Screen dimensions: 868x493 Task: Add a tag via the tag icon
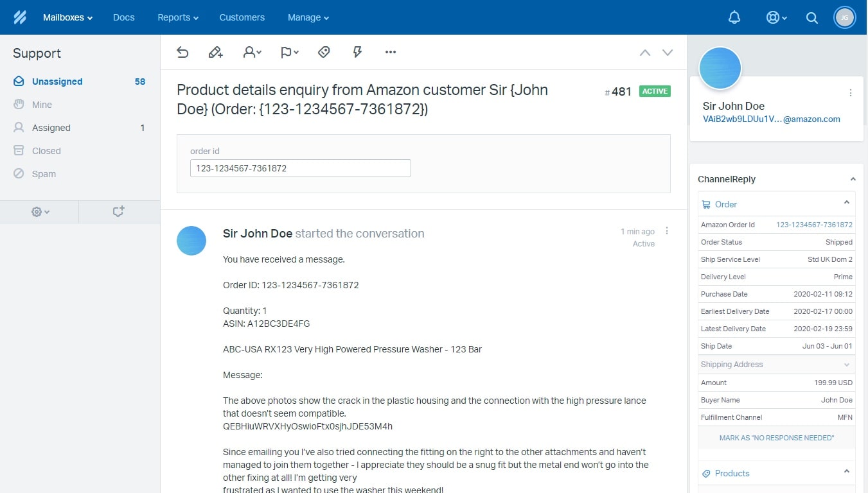pyautogui.click(x=324, y=52)
